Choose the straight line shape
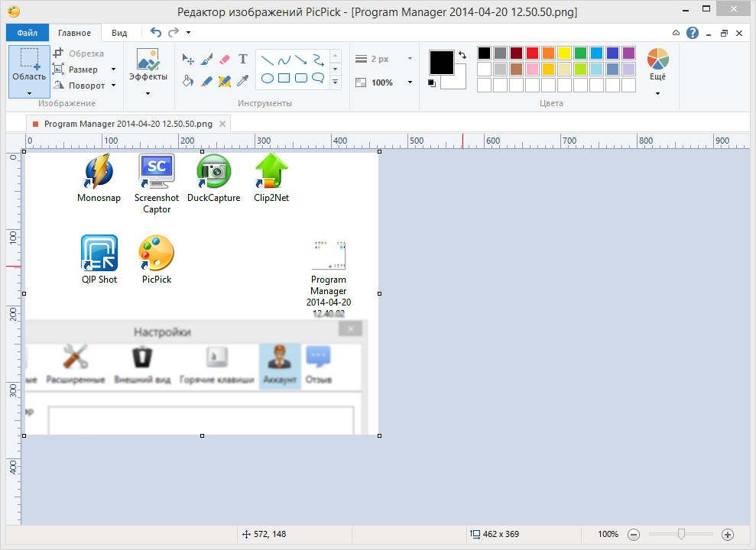756x550 pixels. pos(267,60)
